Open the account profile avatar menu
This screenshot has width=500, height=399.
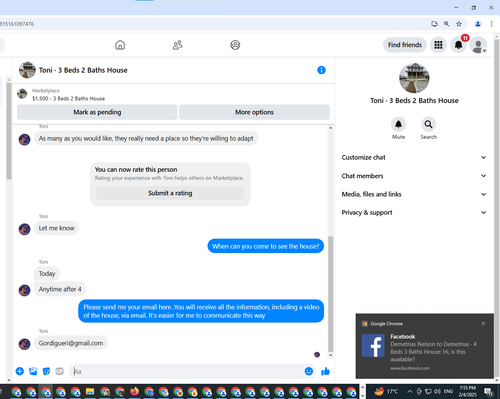click(478, 45)
